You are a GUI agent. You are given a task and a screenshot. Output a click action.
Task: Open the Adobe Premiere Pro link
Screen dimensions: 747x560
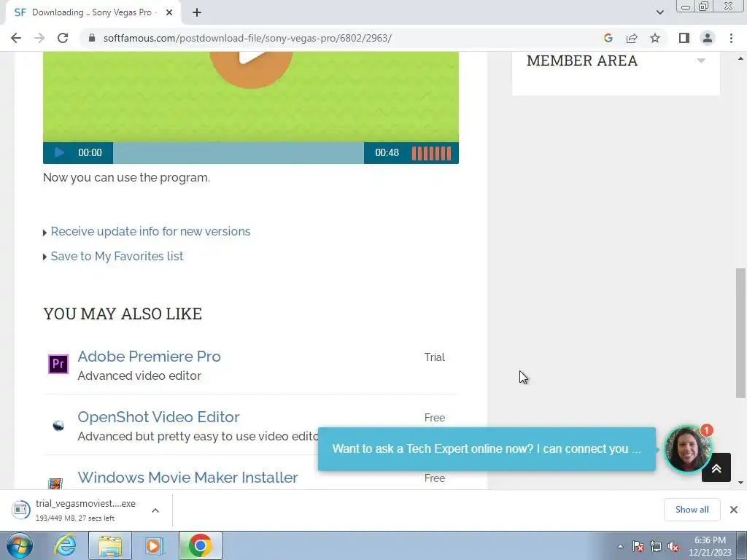point(149,356)
